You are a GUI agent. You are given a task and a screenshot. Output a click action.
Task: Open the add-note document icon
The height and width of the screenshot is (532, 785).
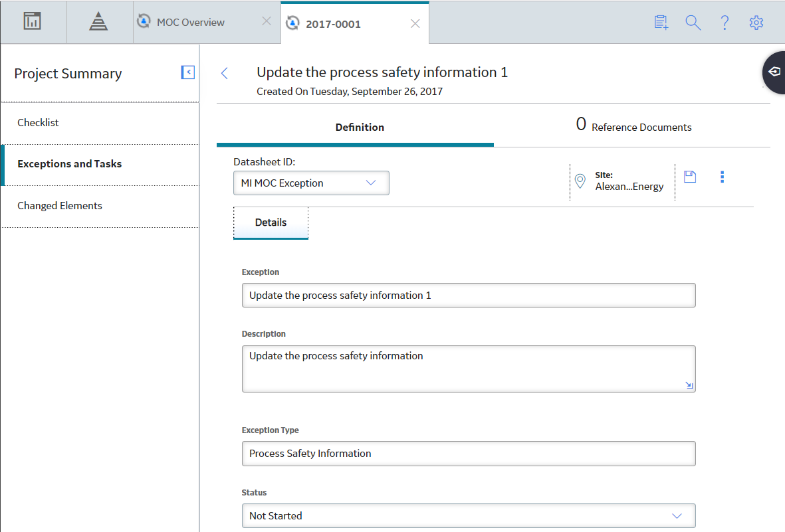point(661,22)
